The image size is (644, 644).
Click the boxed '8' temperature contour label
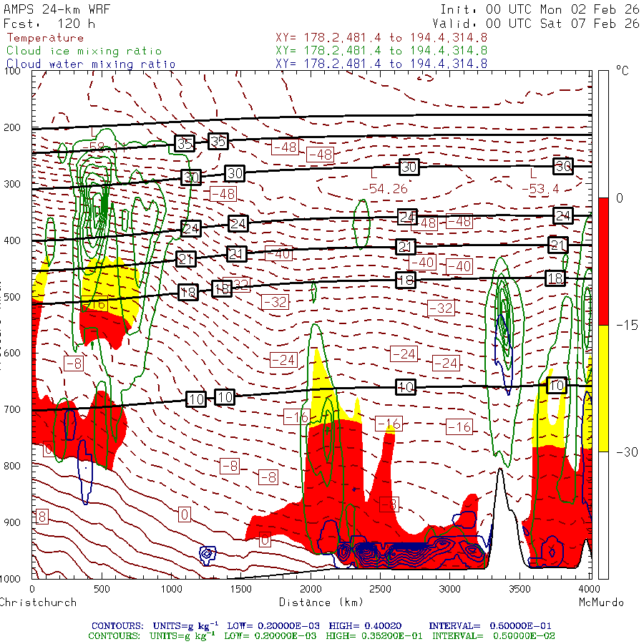click(x=42, y=517)
